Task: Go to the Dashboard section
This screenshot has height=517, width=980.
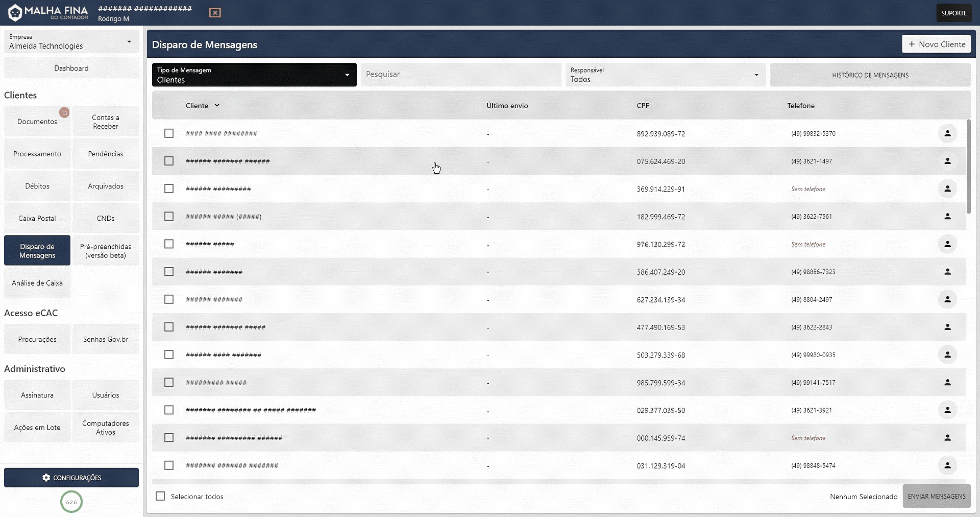Action: [71, 68]
